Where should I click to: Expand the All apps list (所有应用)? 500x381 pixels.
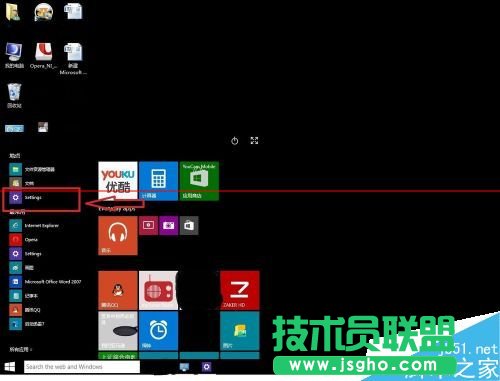coord(21,350)
